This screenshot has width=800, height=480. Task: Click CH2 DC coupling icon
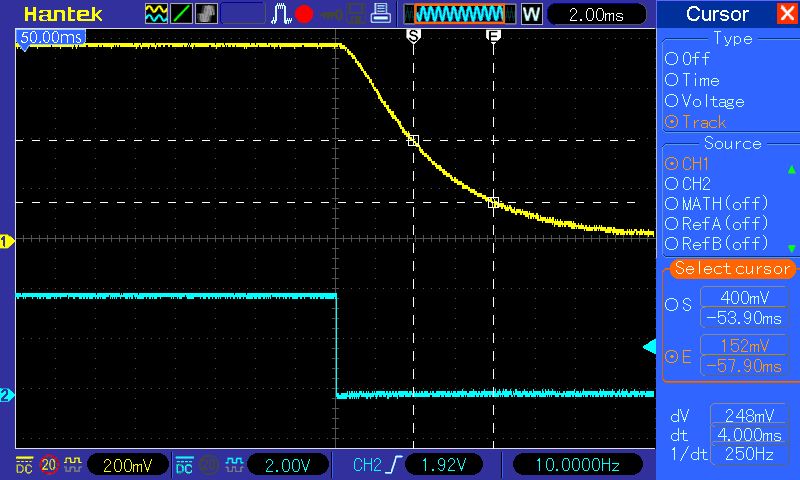(x=184, y=465)
